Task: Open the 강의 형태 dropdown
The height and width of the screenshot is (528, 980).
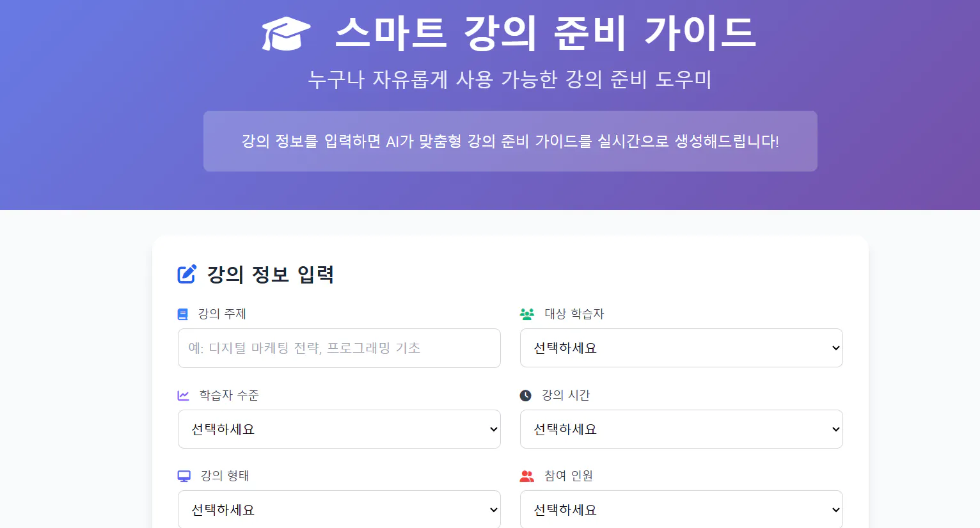Action: [339, 509]
